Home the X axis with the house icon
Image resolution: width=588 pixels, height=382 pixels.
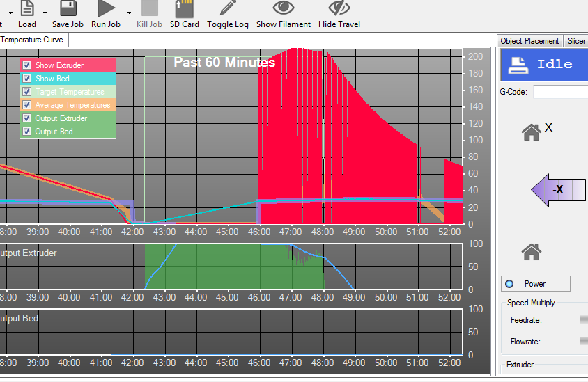coord(532,132)
